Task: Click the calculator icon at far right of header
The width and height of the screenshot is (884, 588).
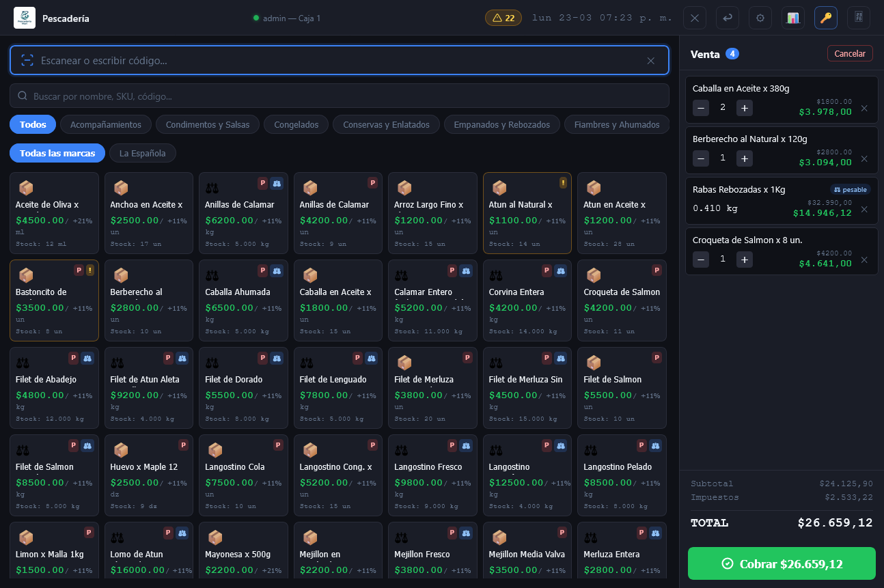Action: pos(858,18)
